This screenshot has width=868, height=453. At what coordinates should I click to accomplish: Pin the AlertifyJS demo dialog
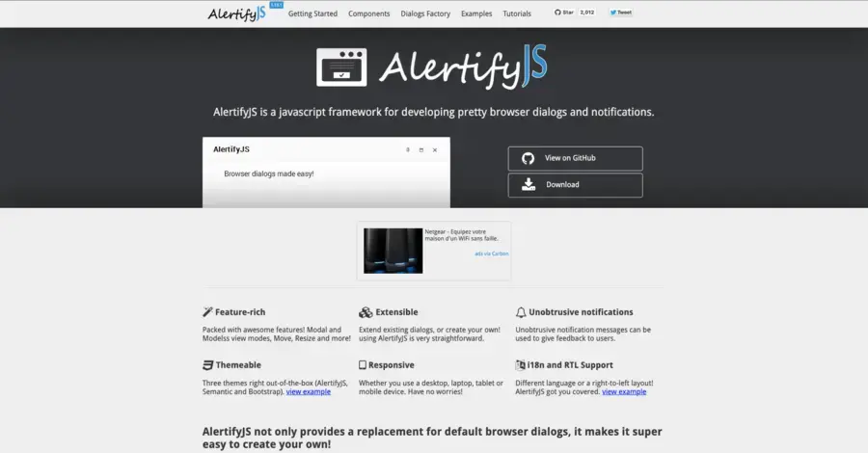click(x=408, y=150)
